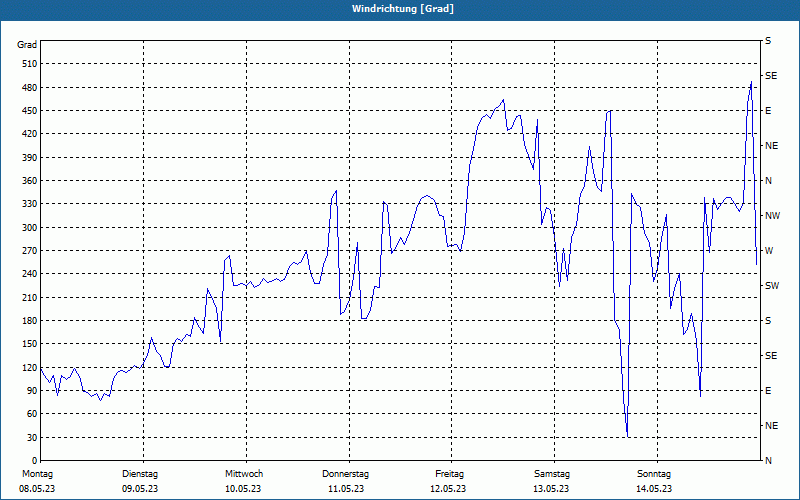Click the 0 degree axis label
The height and width of the screenshot is (500, 800).
coord(34,460)
